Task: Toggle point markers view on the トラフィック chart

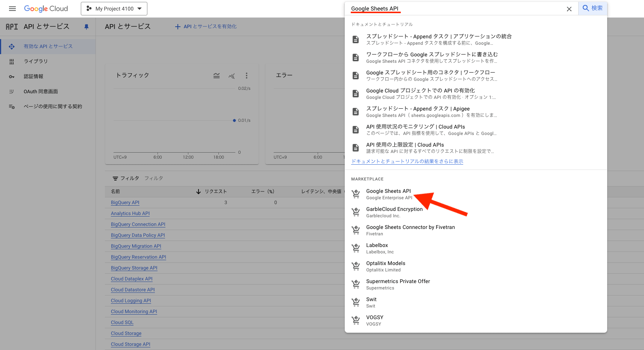Action: click(x=232, y=76)
